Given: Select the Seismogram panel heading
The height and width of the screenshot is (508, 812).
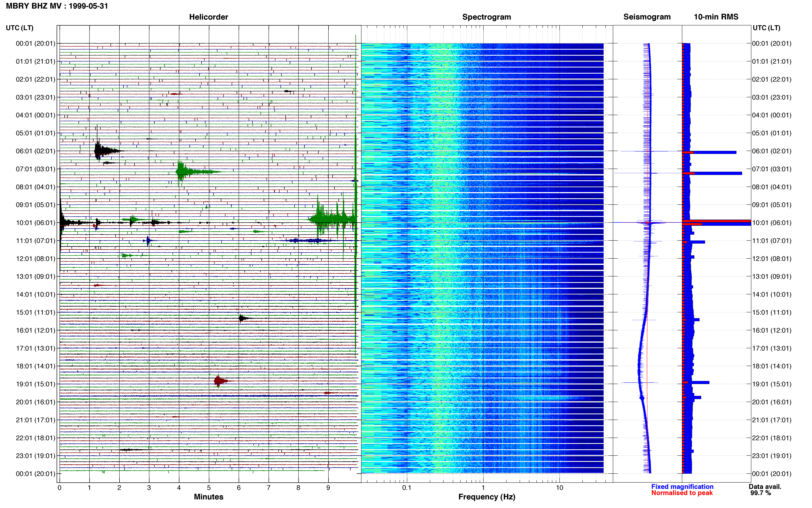Looking at the screenshot, I should click(x=647, y=17).
